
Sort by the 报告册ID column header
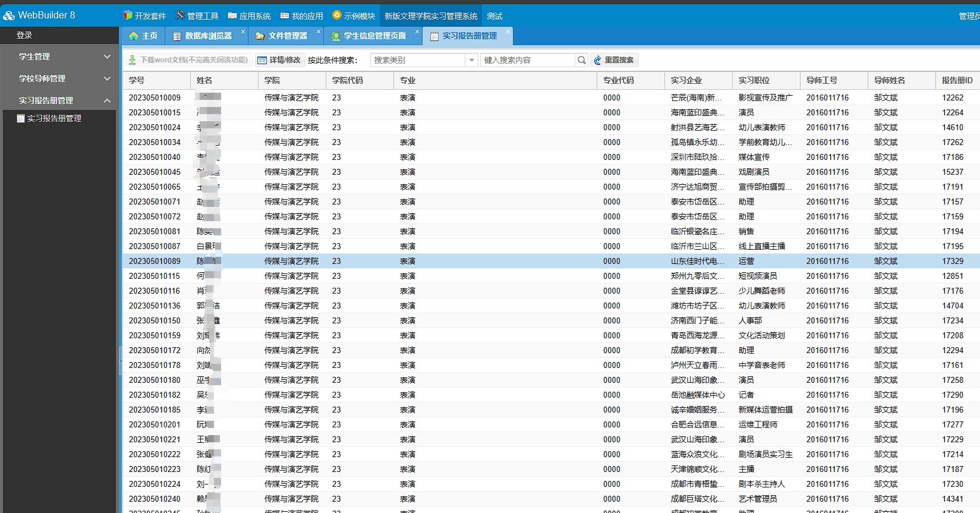tap(957, 80)
